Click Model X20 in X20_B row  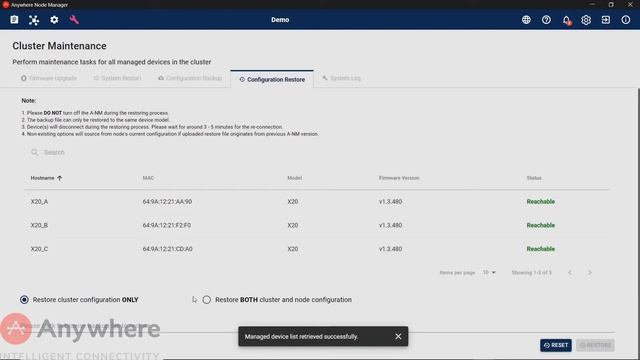pyautogui.click(x=293, y=225)
